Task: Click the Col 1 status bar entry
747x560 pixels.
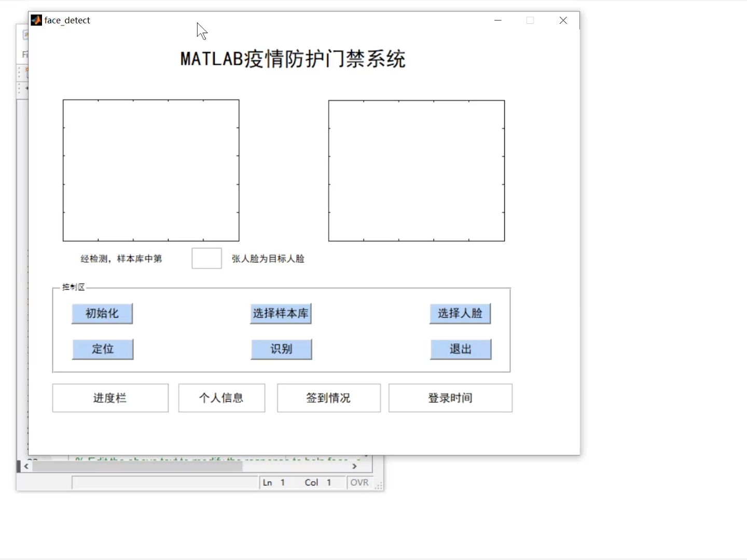Action: (318, 483)
